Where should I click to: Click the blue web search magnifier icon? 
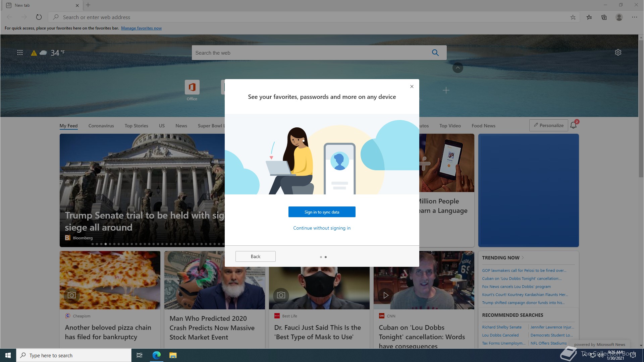435,53
